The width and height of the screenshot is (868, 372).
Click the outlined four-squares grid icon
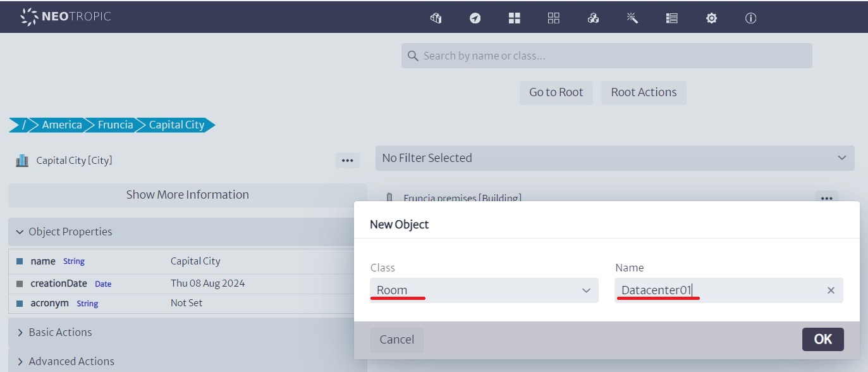tap(554, 18)
